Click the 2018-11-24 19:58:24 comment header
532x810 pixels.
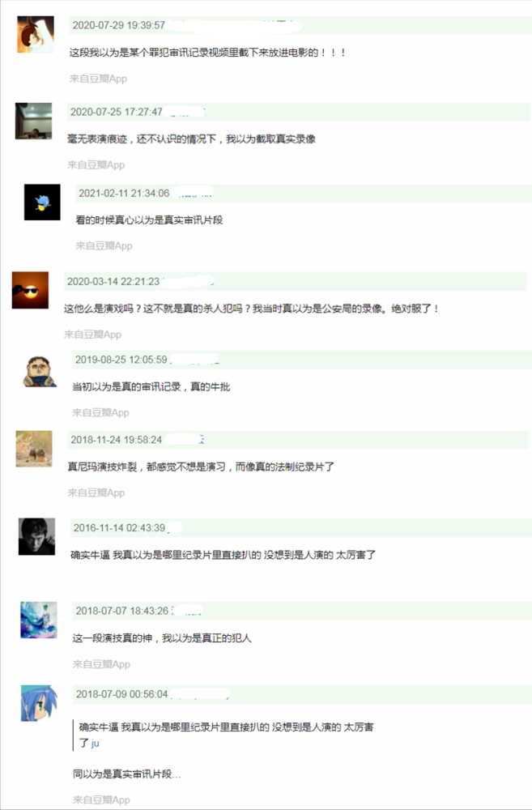(298, 440)
